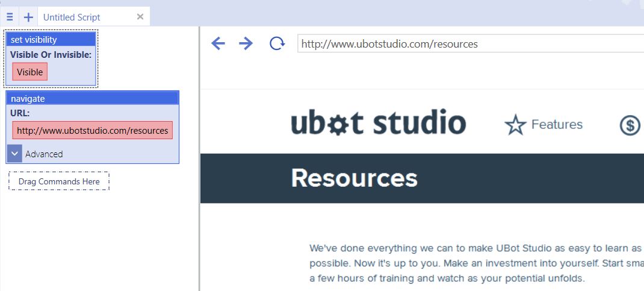
Task: Focus the browser address bar
Action: [x=471, y=43]
